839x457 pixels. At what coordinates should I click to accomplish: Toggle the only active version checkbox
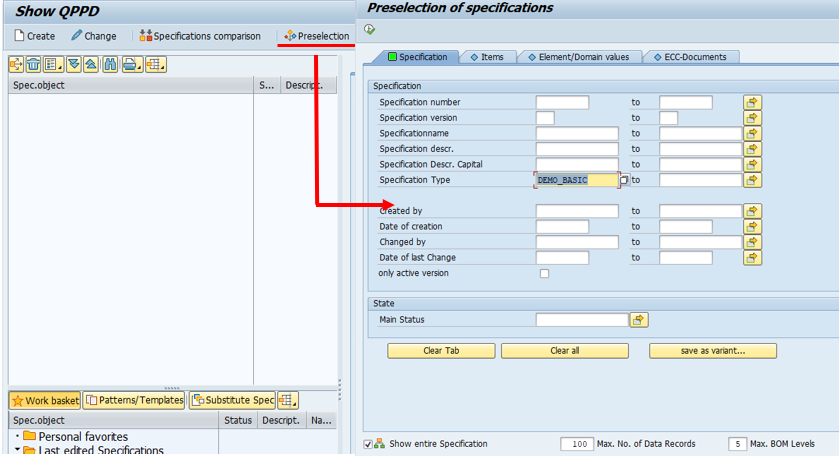point(544,273)
